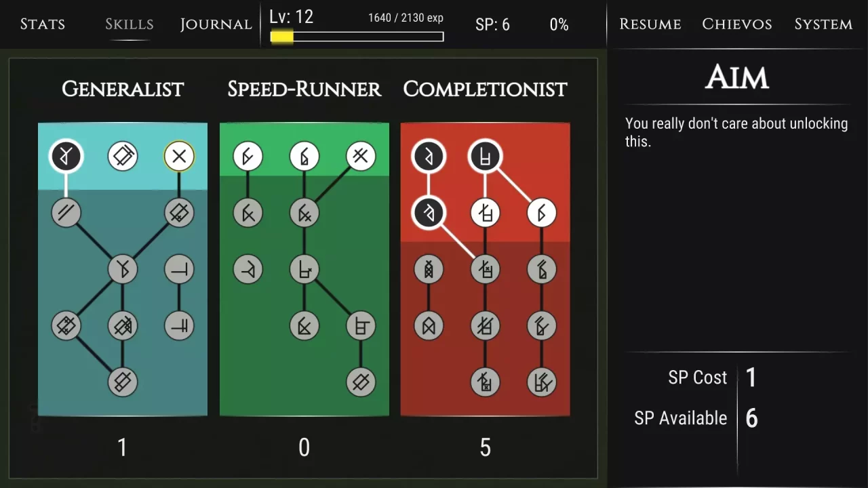868x488 pixels.
Task: Select the top-middle diamond node in Generalist
Action: point(123,157)
